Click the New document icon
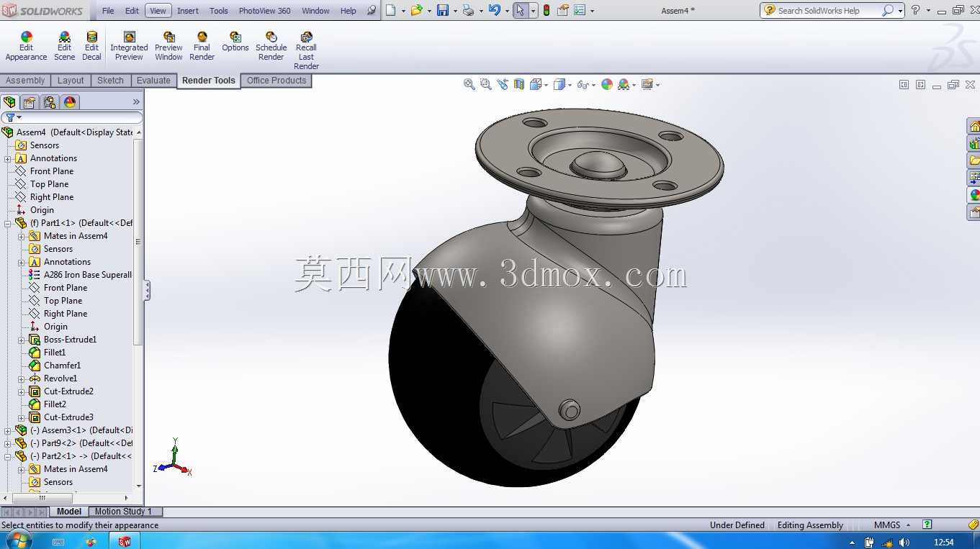 pyautogui.click(x=390, y=10)
